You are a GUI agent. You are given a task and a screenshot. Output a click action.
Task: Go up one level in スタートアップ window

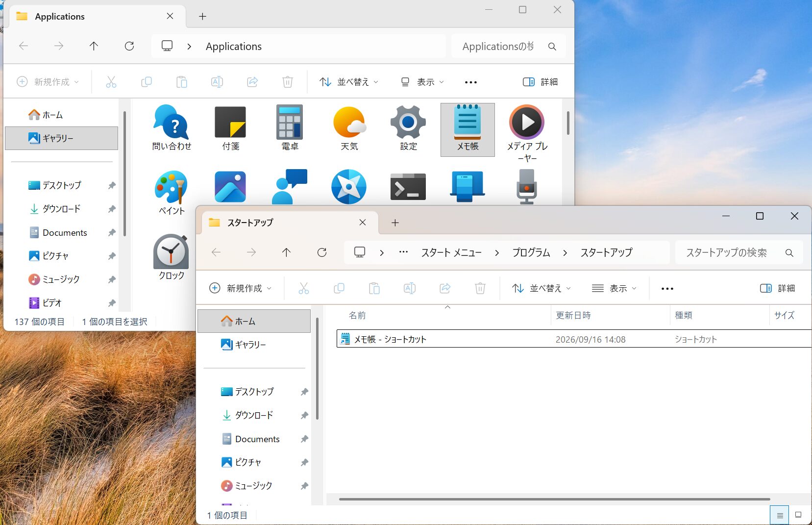point(287,252)
